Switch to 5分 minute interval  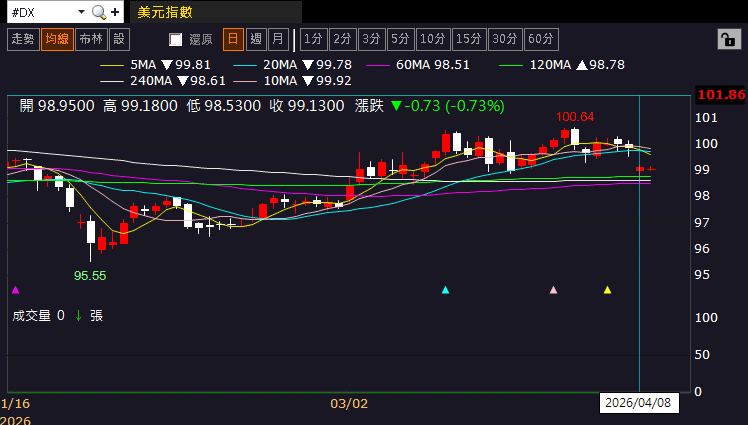point(401,39)
